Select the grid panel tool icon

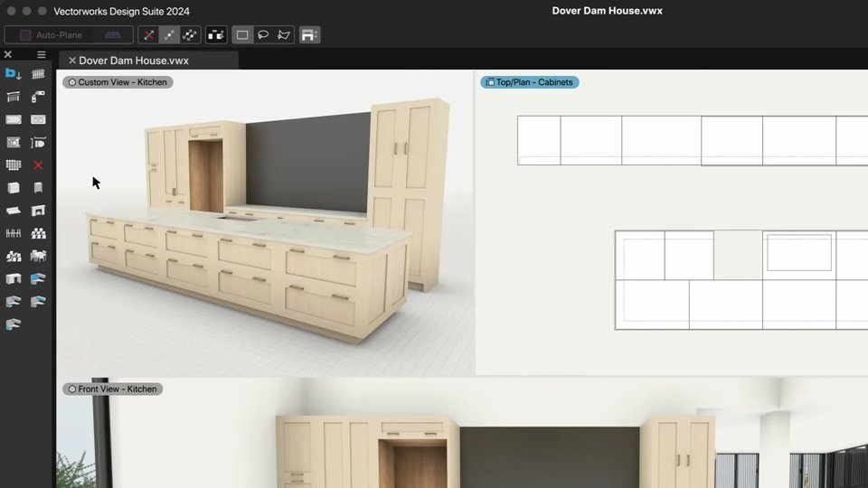[14, 164]
